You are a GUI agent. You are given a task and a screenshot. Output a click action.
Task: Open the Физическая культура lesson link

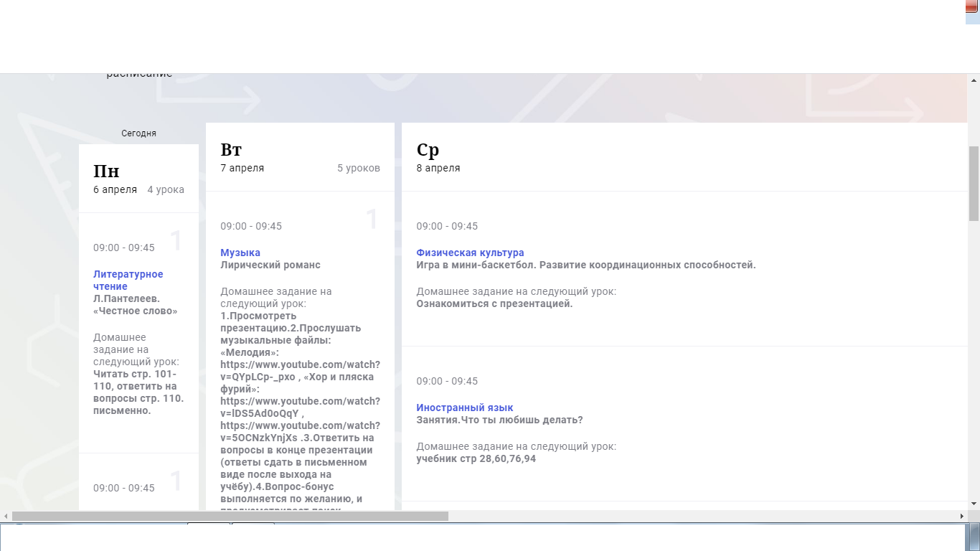470,253
